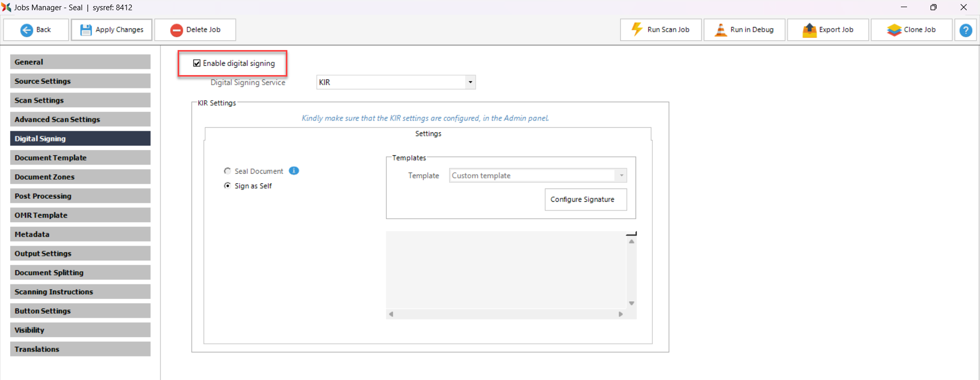Go to Advanced Scan Settings section
This screenshot has width=980, height=380.
tap(80, 120)
